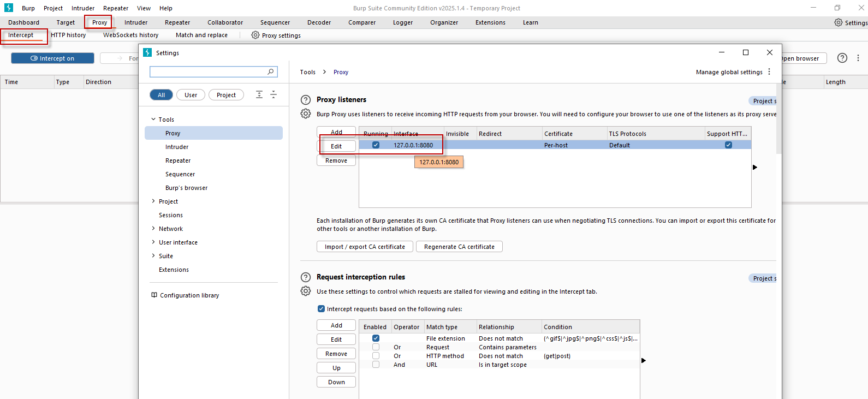The width and height of the screenshot is (868, 399).
Task: Expand the Suite tree node
Action: point(153,255)
